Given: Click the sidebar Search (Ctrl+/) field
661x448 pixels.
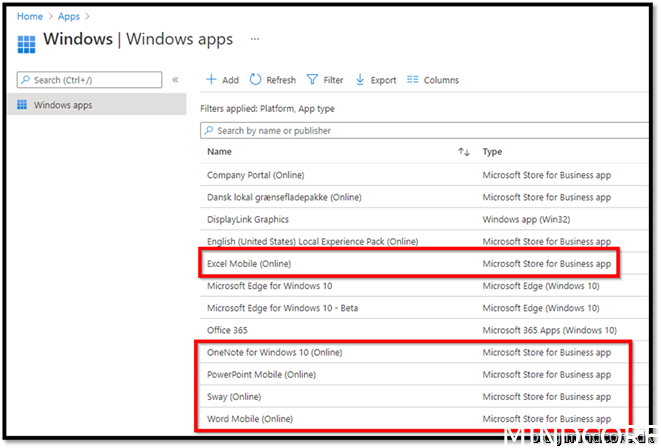Looking at the screenshot, I should pyautogui.click(x=95, y=80).
